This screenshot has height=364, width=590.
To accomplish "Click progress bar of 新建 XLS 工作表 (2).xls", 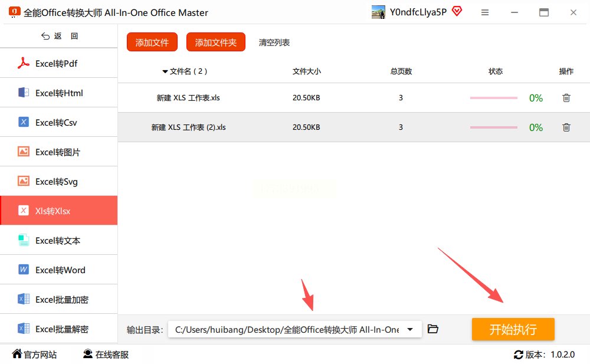I will point(494,127).
